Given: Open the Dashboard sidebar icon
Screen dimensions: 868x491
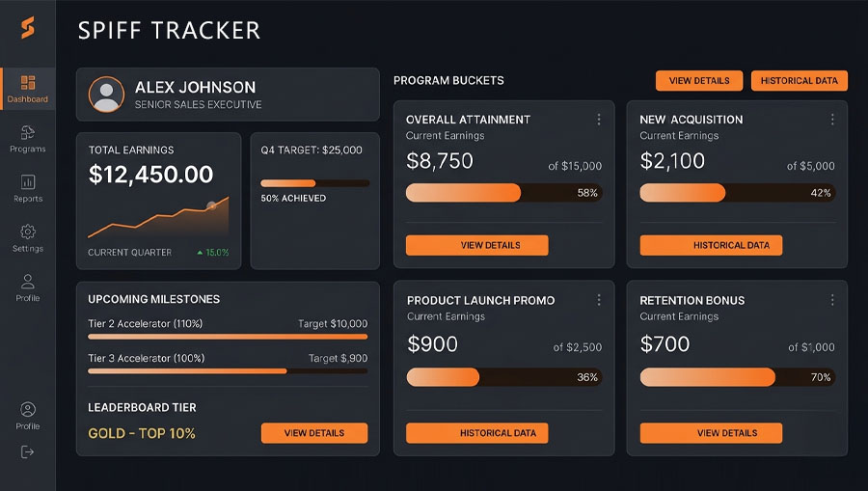Looking at the screenshot, I should 28,83.
